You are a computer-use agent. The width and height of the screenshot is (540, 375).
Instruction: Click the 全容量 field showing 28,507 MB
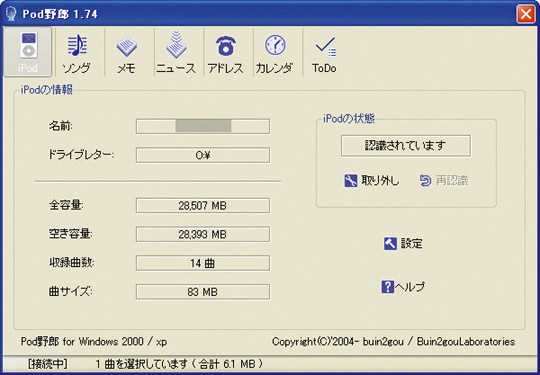tap(203, 206)
